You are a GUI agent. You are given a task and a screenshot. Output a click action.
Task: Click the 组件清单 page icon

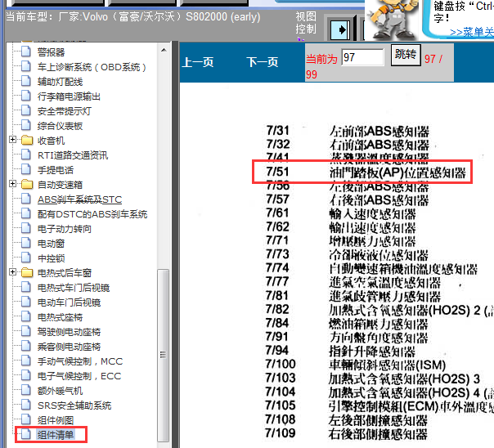[26, 434]
